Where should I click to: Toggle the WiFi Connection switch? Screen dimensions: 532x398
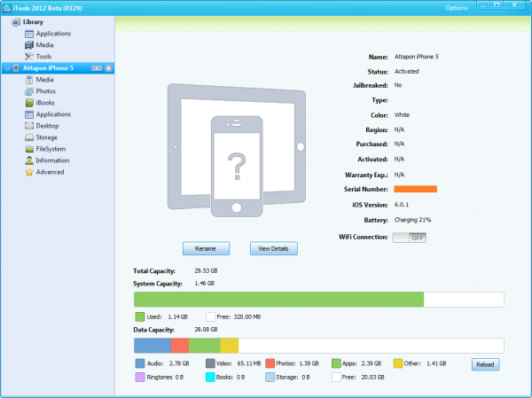(x=409, y=238)
